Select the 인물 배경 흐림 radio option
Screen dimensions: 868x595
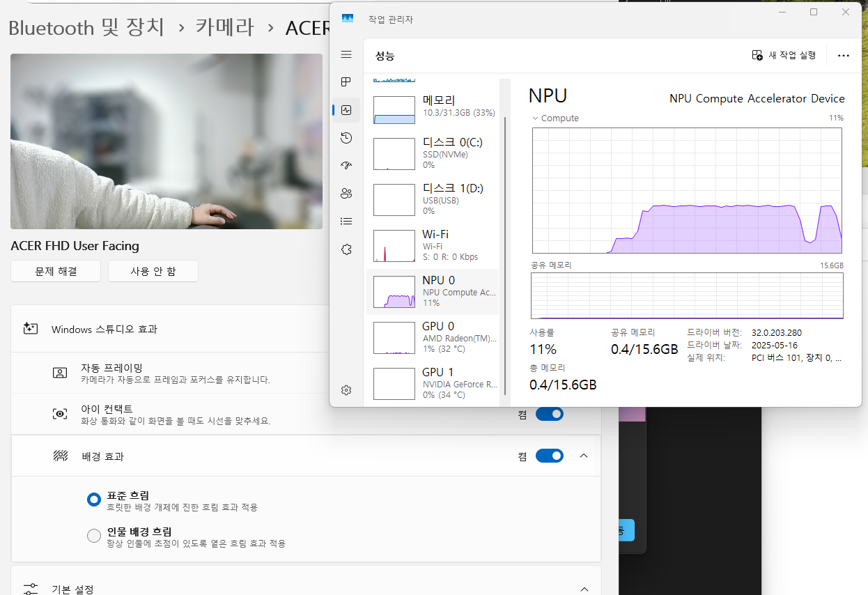coord(94,536)
